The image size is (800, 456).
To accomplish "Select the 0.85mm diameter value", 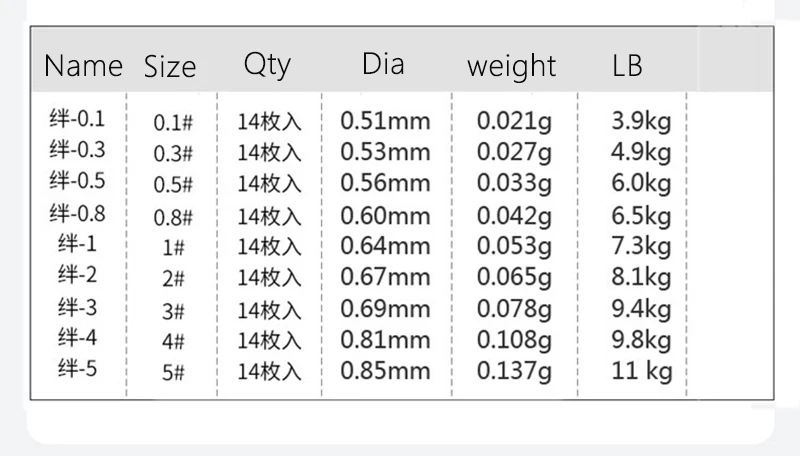I will tap(385, 371).
